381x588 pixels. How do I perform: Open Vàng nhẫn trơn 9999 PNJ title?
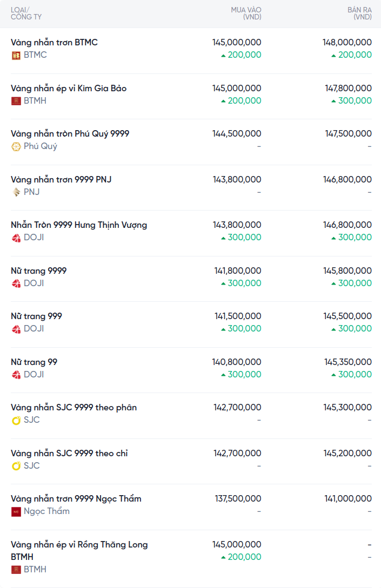[61, 179]
